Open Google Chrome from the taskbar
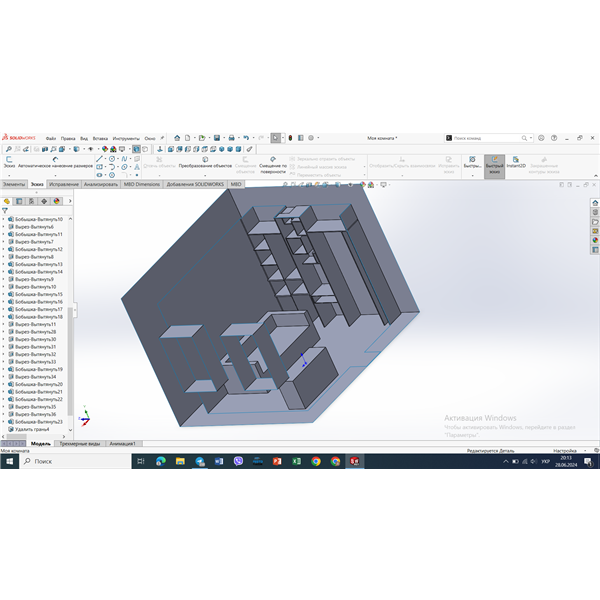Screen dimensions: 600x600 coord(316,461)
